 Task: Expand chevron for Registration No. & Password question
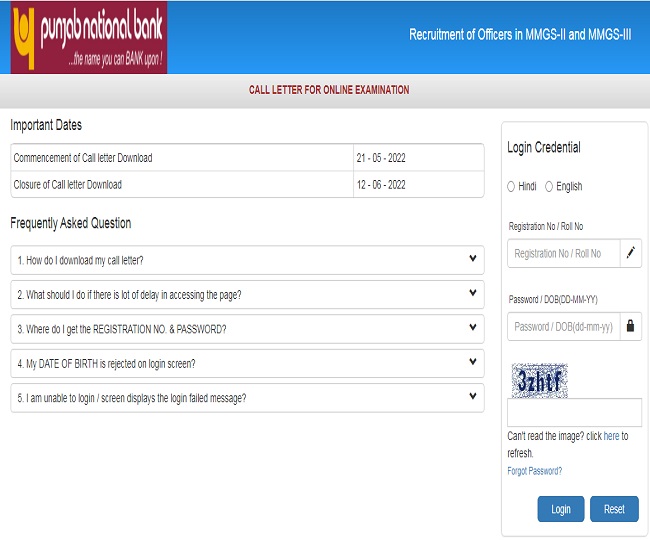[473, 328]
